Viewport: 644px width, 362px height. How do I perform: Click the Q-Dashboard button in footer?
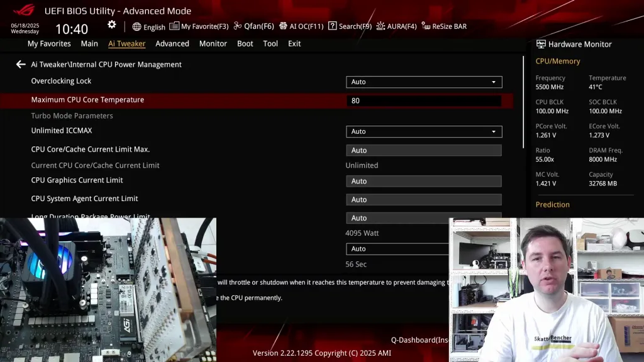point(418,340)
